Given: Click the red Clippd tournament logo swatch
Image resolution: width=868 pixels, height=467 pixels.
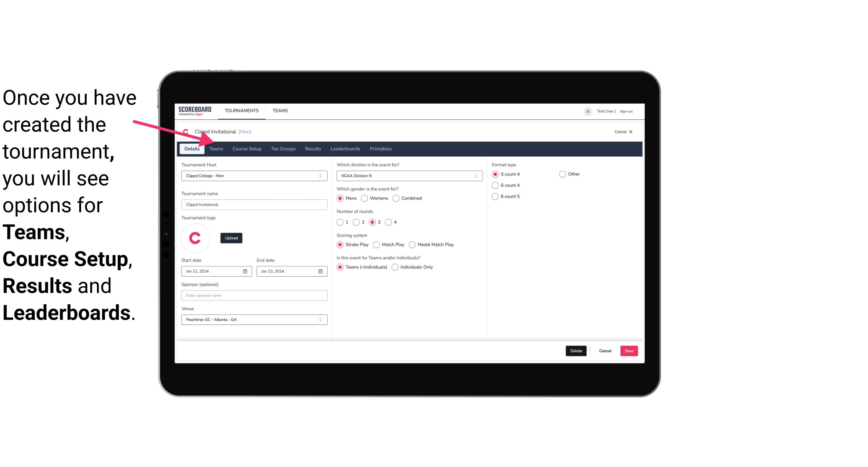Looking at the screenshot, I should click(195, 238).
